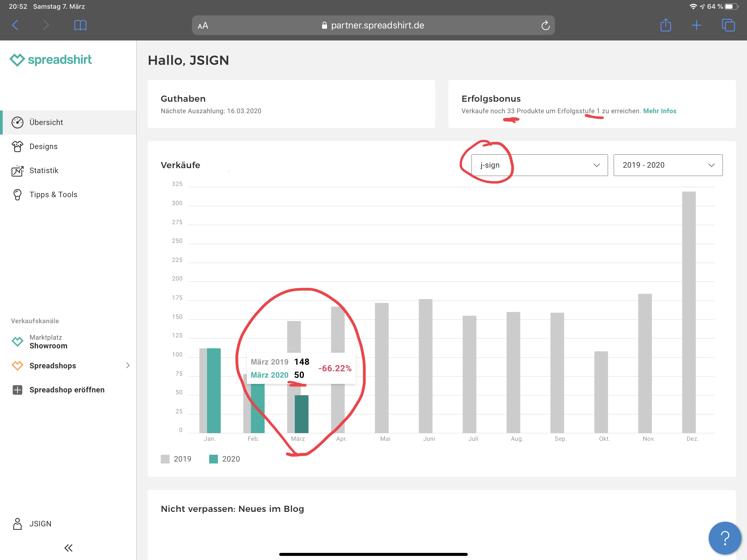Click the Mehr Infos link
Screen dimensions: 747x560
659,111
